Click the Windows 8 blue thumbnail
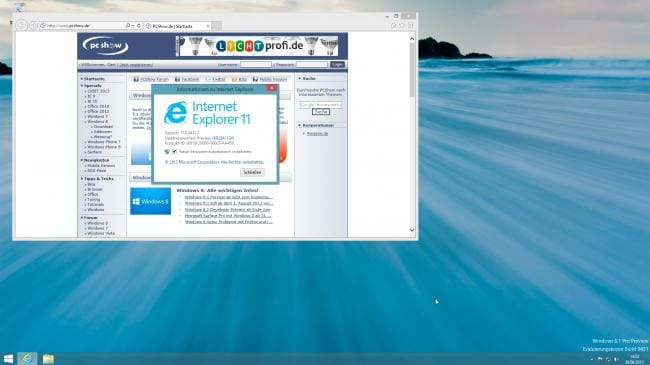This screenshot has width=650, height=365. 150,201
